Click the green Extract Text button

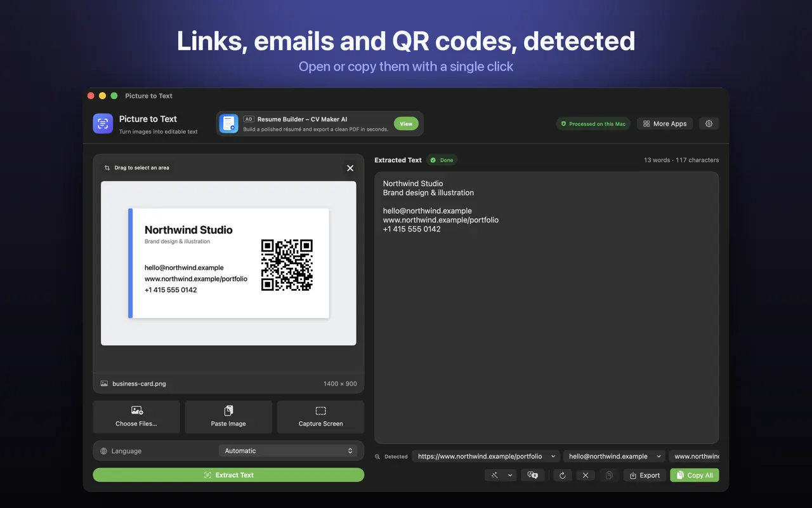click(x=228, y=475)
